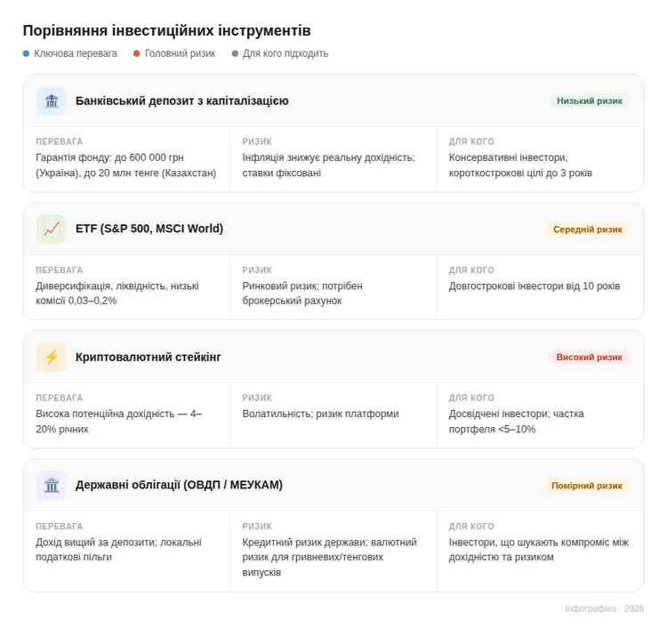Image resolution: width=667 pixels, height=644 pixels.
Task: Click the Для кого підходить legend label
Action: pos(285,53)
